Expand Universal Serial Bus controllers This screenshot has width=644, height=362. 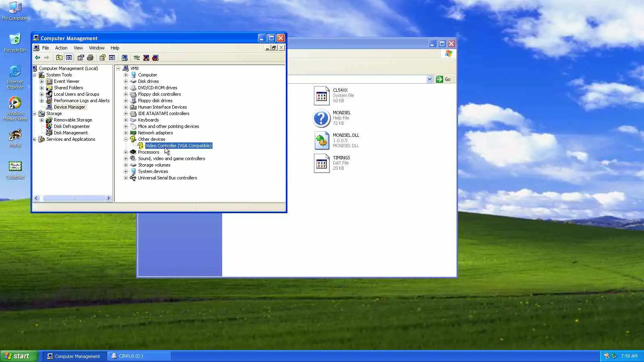(126, 178)
